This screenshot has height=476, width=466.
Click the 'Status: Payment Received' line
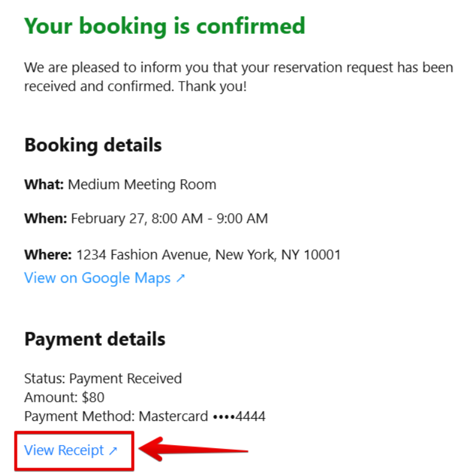pos(103,379)
